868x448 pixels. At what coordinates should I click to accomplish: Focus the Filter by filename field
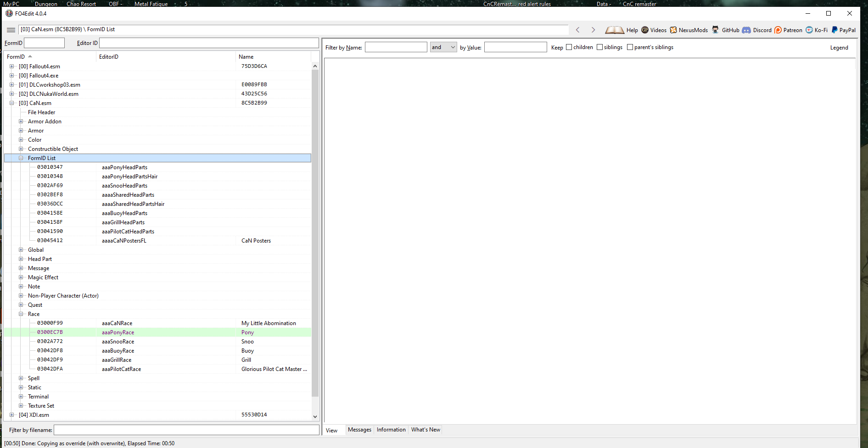pos(186,430)
